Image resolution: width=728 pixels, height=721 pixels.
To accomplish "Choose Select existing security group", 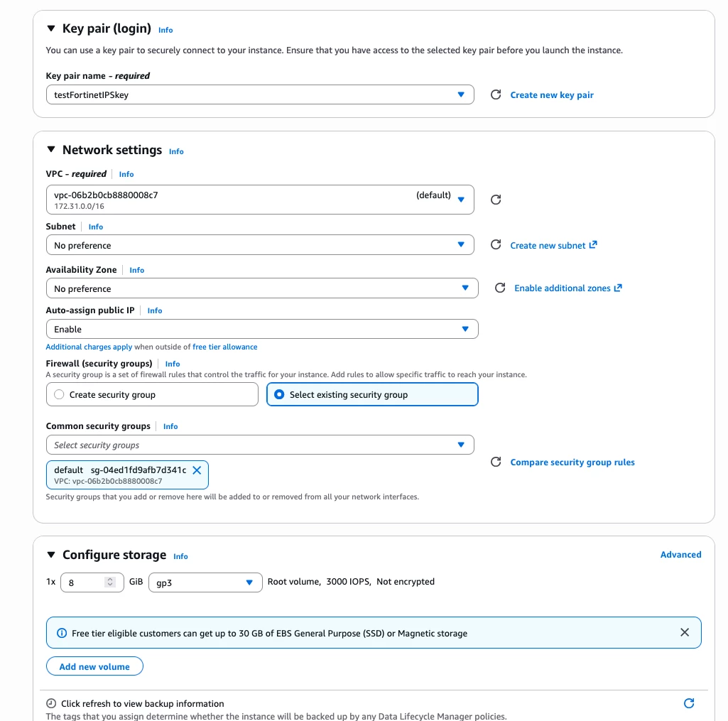I will click(x=372, y=395).
